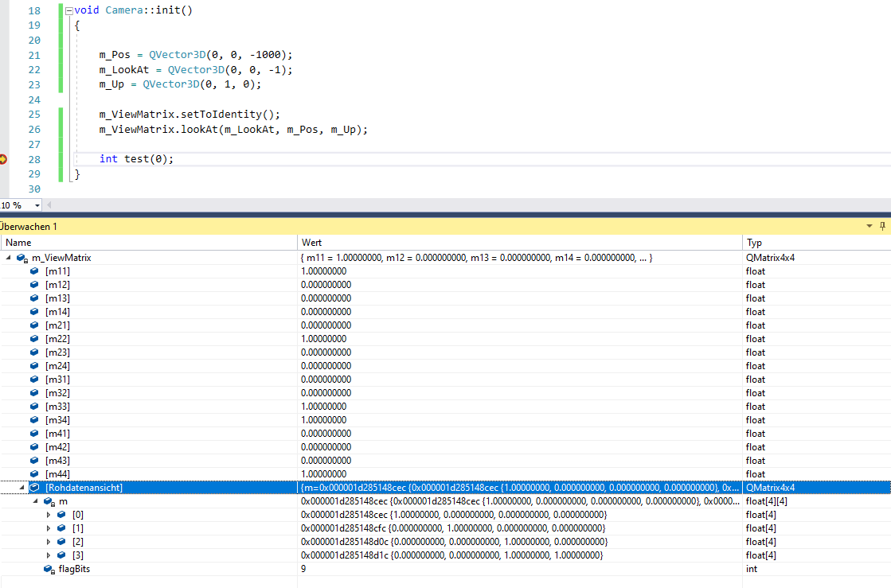891x588 pixels.
Task: Click the pin icon of Überwachen panel
Action: click(882, 227)
